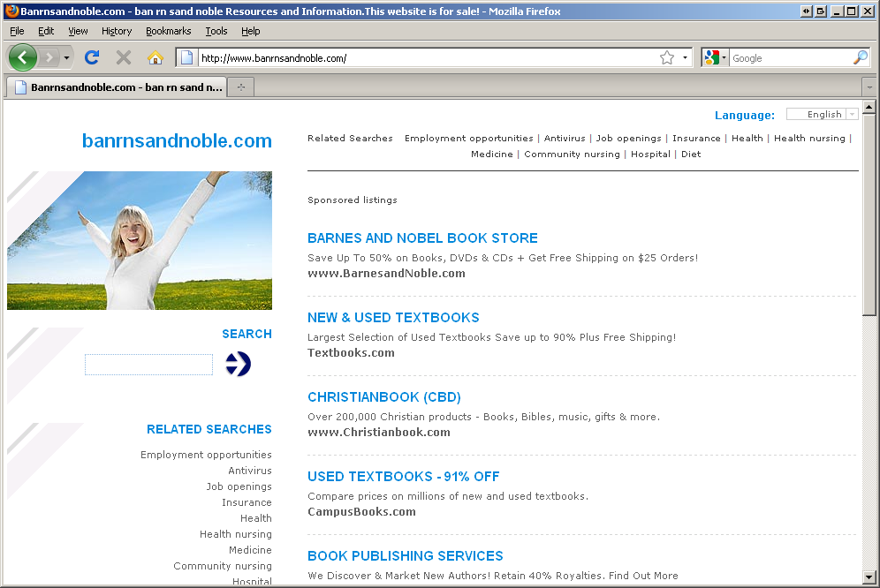Click the URL address bar field
This screenshot has height=588, width=880.
[x=429, y=57]
